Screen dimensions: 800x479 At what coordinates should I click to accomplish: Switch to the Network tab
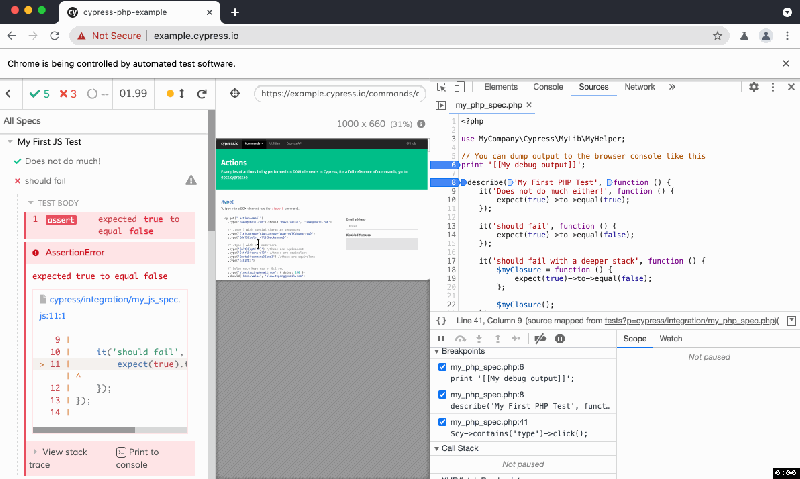639,87
